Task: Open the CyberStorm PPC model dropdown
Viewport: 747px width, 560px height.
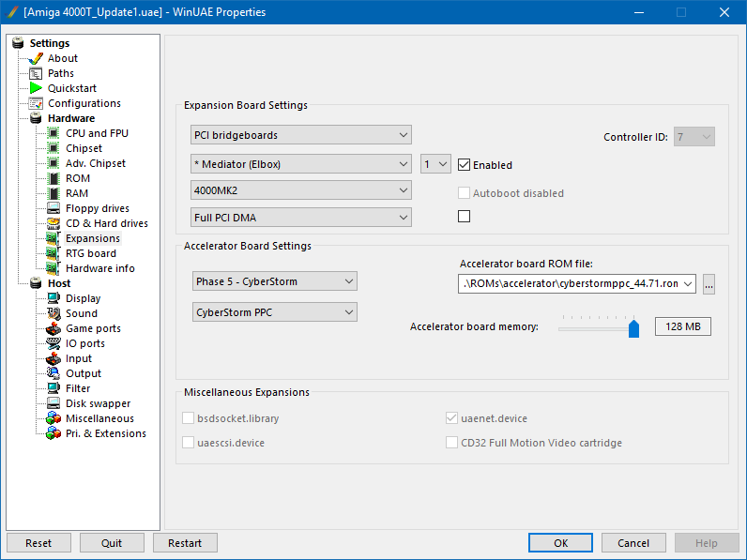Action: point(273,311)
